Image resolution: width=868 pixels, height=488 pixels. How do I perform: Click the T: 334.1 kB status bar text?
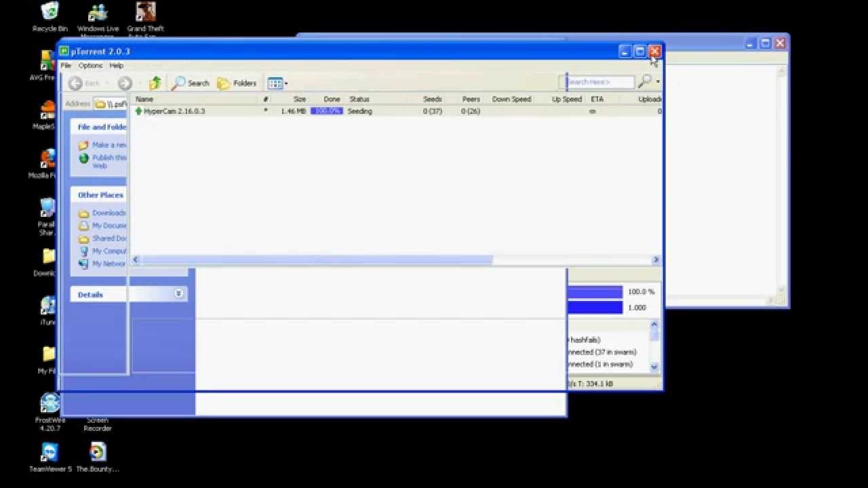tap(594, 384)
